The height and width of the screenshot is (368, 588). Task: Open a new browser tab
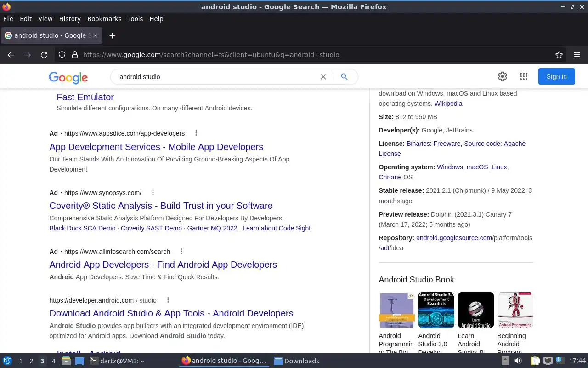(x=112, y=35)
